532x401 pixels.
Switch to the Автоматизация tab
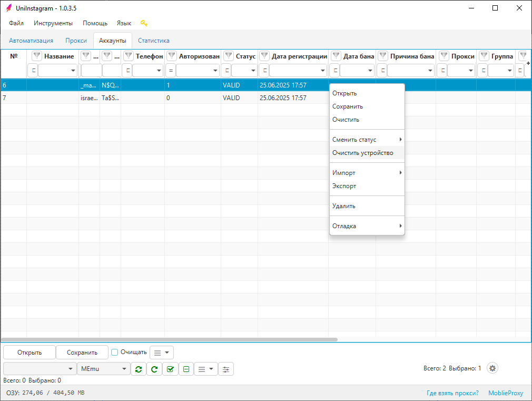tap(31, 41)
